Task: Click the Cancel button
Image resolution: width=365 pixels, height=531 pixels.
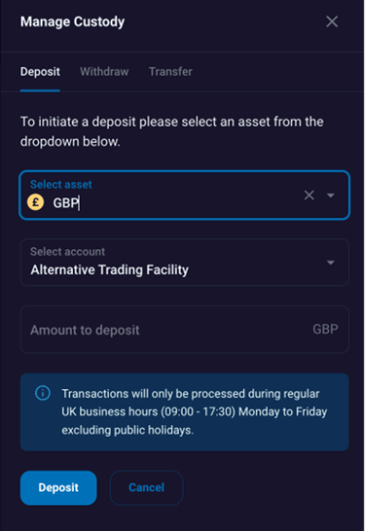Action: (147, 488)
